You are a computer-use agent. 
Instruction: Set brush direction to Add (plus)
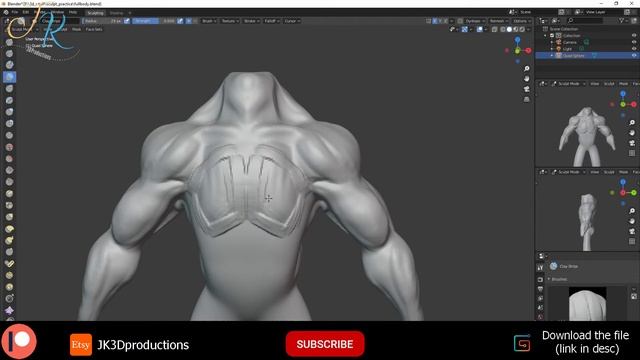189,21
